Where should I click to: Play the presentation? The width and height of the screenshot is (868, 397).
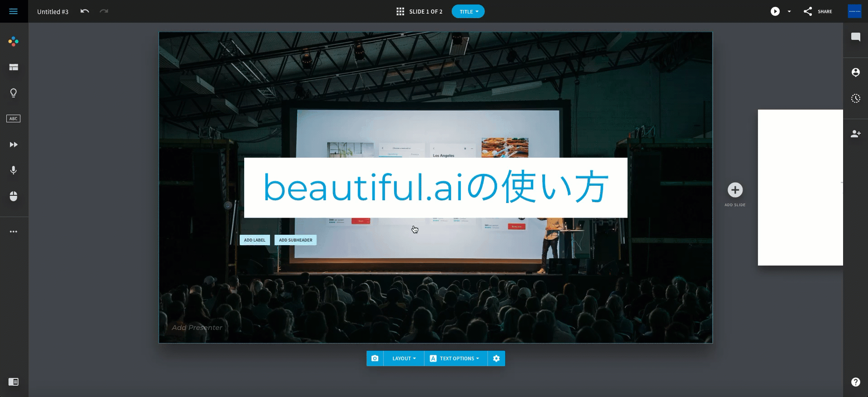(775, 12)
